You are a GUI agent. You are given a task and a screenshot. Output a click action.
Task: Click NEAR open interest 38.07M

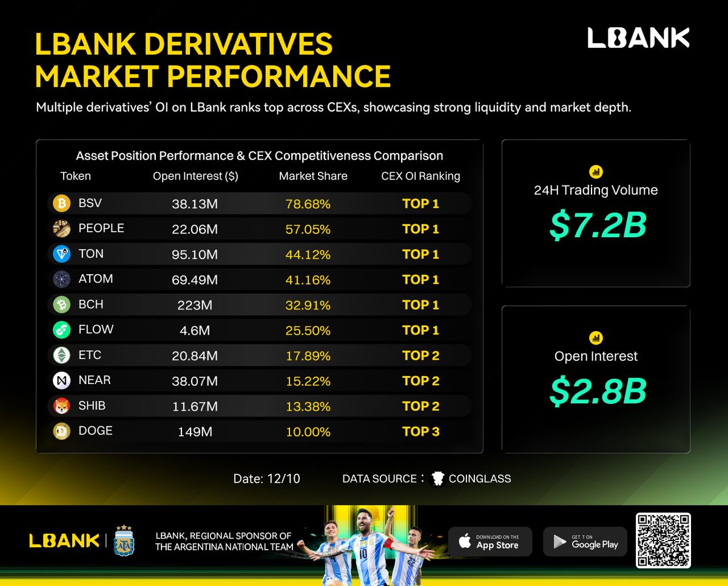(195, 382)
